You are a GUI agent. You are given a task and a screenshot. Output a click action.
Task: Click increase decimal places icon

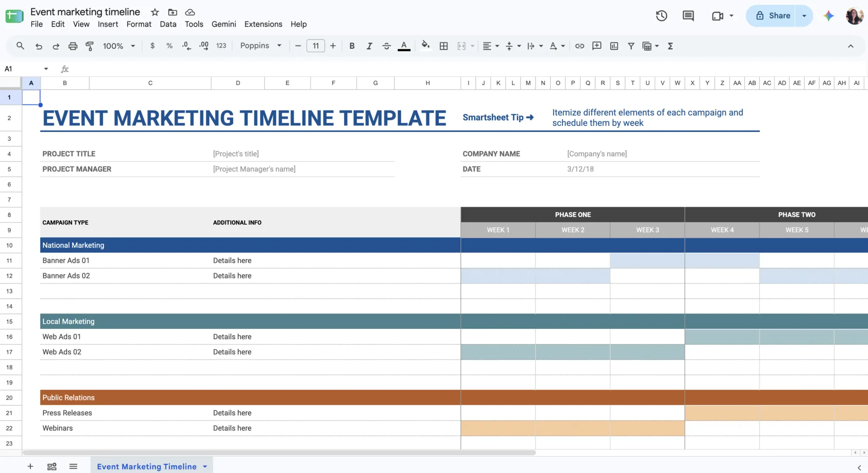point(204,46)
